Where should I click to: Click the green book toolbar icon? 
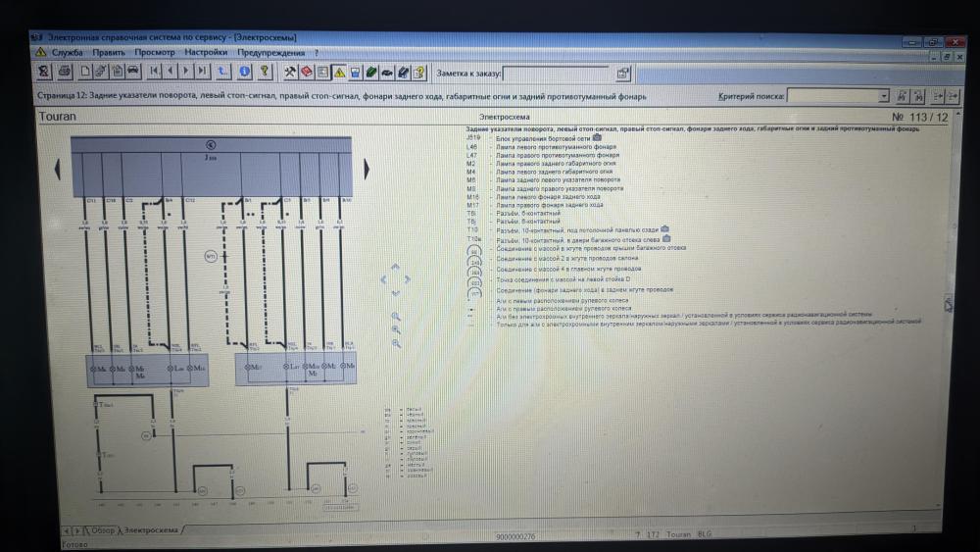[x=371, y=73]
